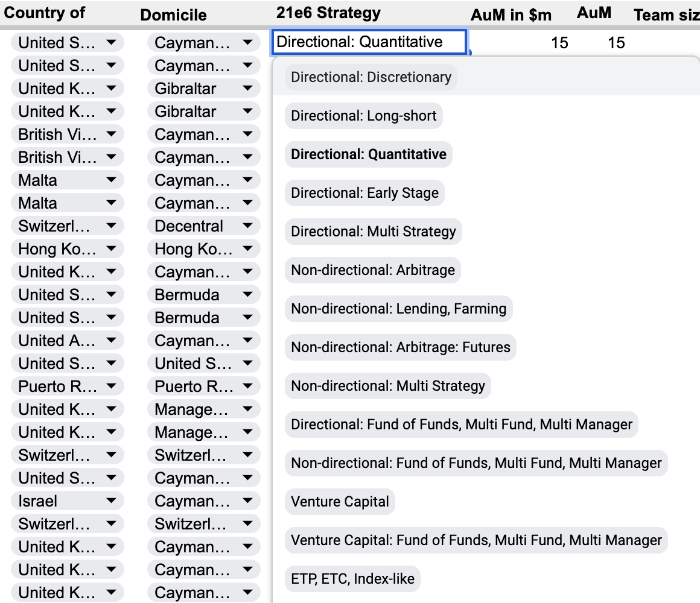Select Directional: Fund of Funds, Multi Fund option
Image resolution: width=700 pixels, height=603 pixels.
click(462, 425)
